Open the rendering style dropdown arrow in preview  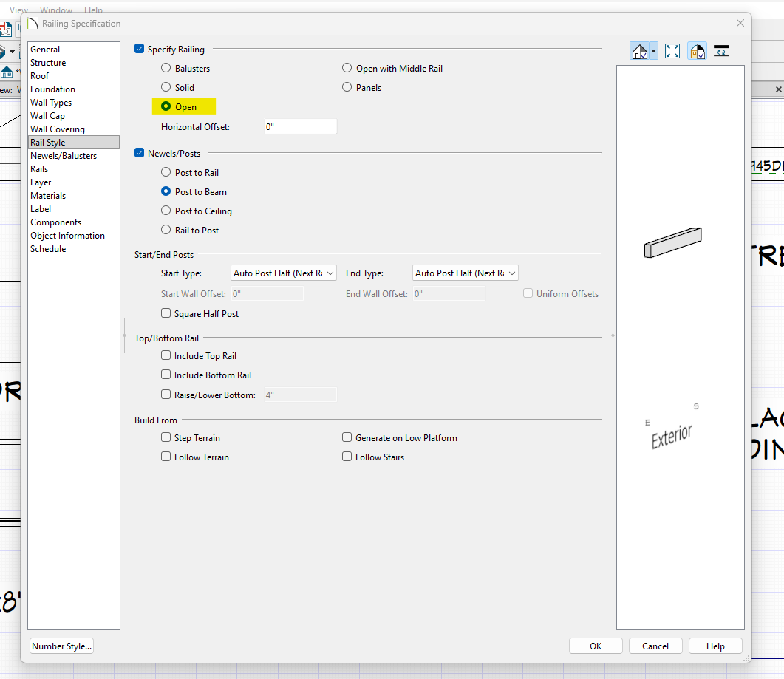[x=653, y=52]
